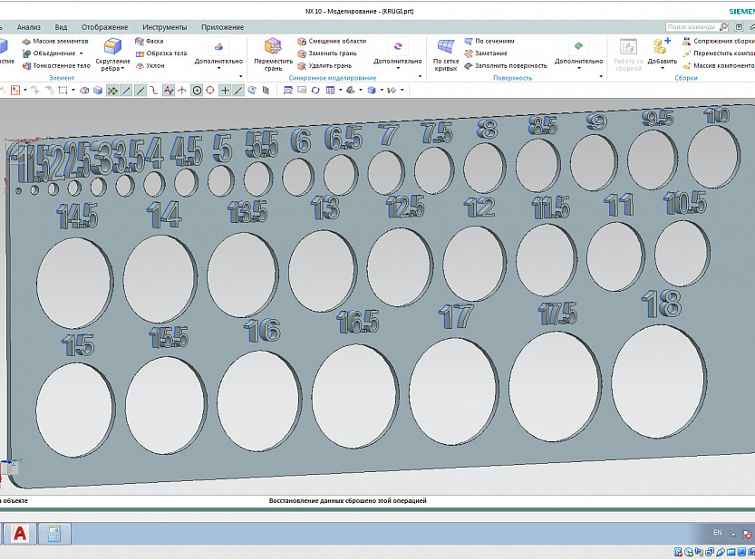Expand the Объединение dropdown arrow
Viewport: 755px width, 560px height.
click(x=80, y=53)
